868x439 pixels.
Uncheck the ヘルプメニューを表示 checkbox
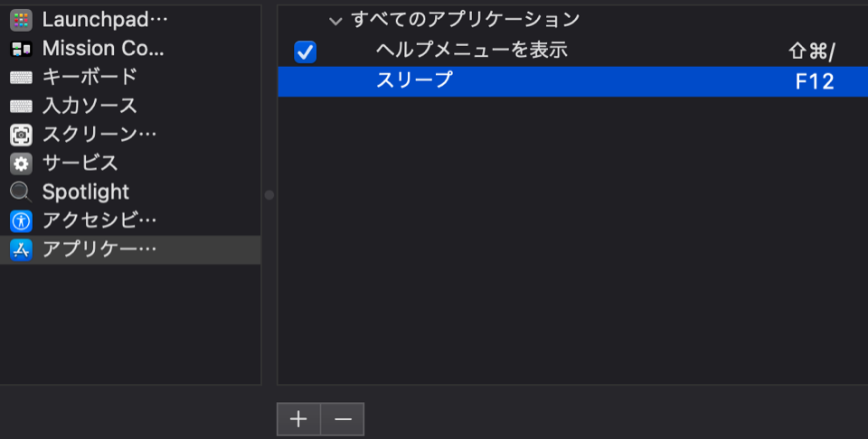(x=306, y=52)
